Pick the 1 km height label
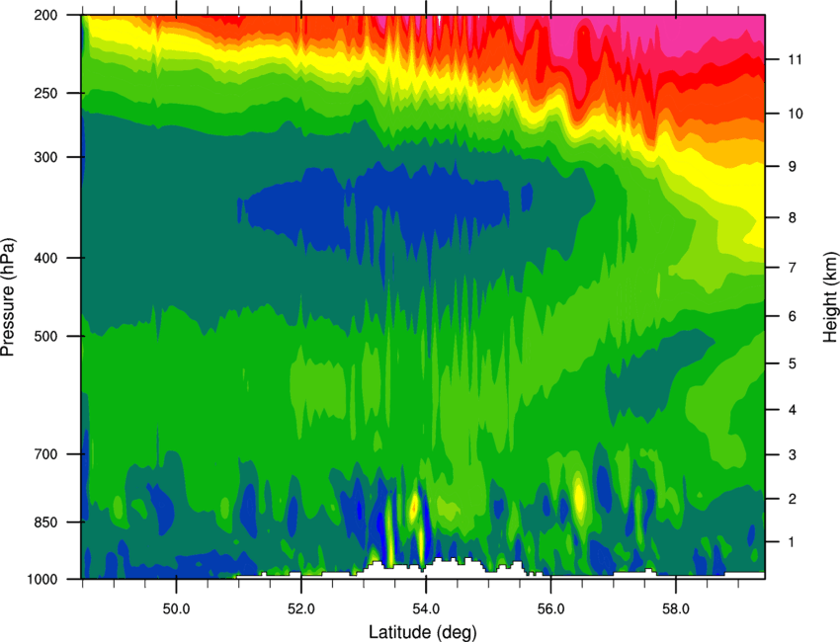840x642 pixels. click(792, 542)
